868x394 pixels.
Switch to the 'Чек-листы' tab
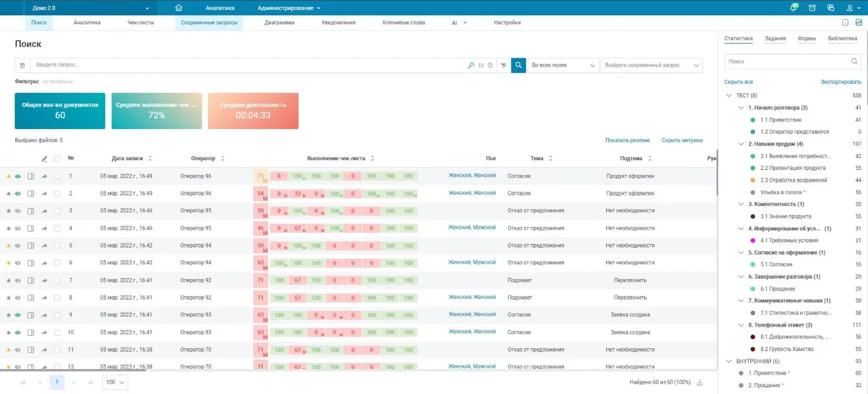[x=141, y=22]
